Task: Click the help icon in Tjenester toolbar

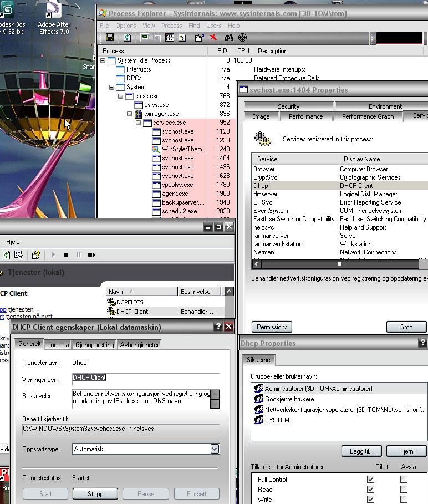Action: pos(35,255)
